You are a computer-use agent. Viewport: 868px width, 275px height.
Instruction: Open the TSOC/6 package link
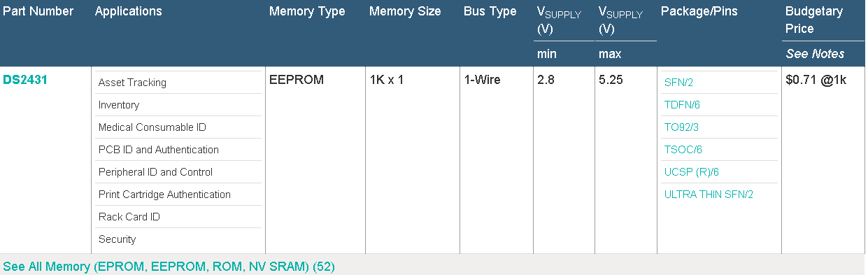[x=683, y=150]
